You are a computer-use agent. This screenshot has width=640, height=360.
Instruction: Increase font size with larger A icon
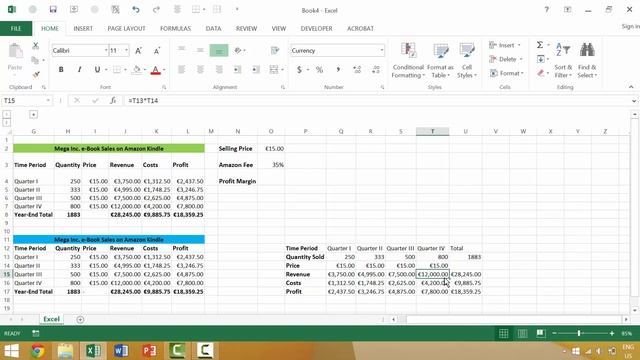point(138,51)
